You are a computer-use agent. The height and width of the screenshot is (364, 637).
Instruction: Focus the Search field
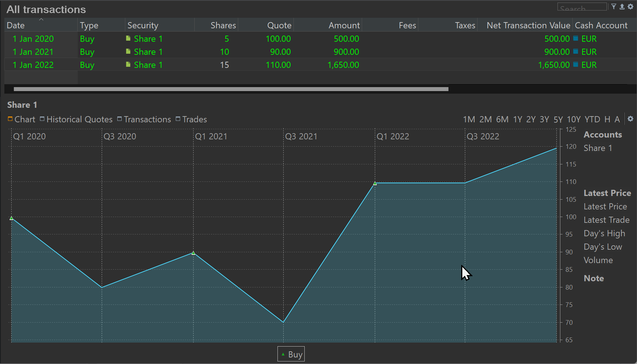[582, 7]
